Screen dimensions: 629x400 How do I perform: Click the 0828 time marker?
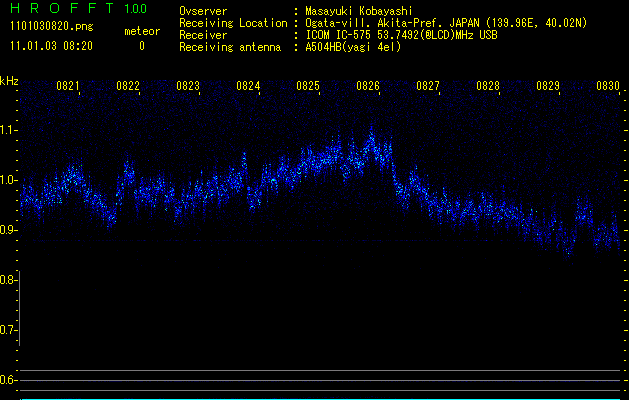click(488, 87)
